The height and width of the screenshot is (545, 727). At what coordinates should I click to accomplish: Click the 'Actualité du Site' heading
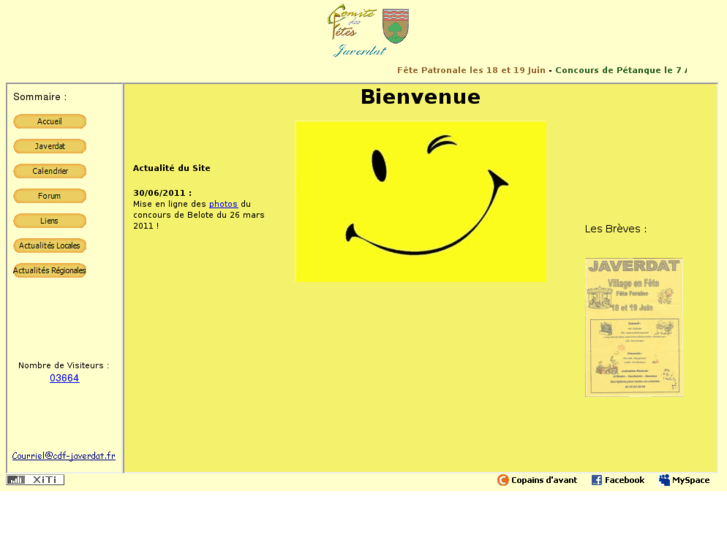[172, 168]
